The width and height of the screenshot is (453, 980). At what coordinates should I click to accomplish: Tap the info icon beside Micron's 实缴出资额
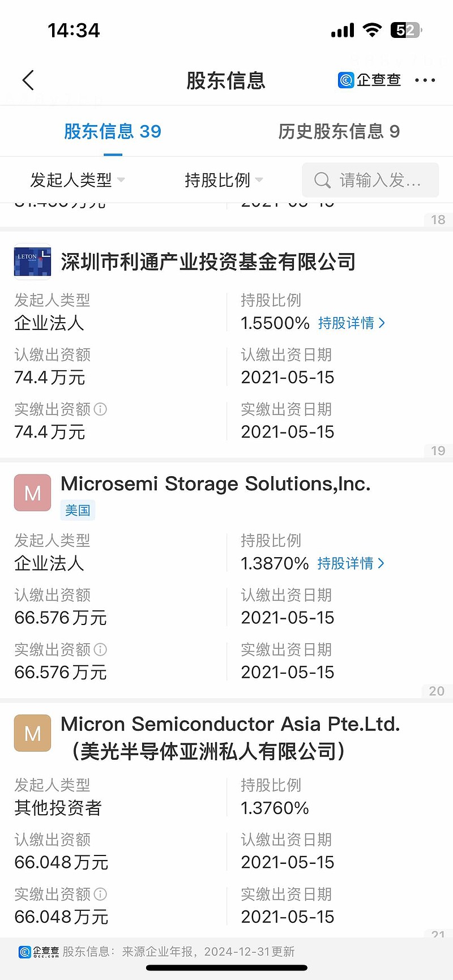100,894
